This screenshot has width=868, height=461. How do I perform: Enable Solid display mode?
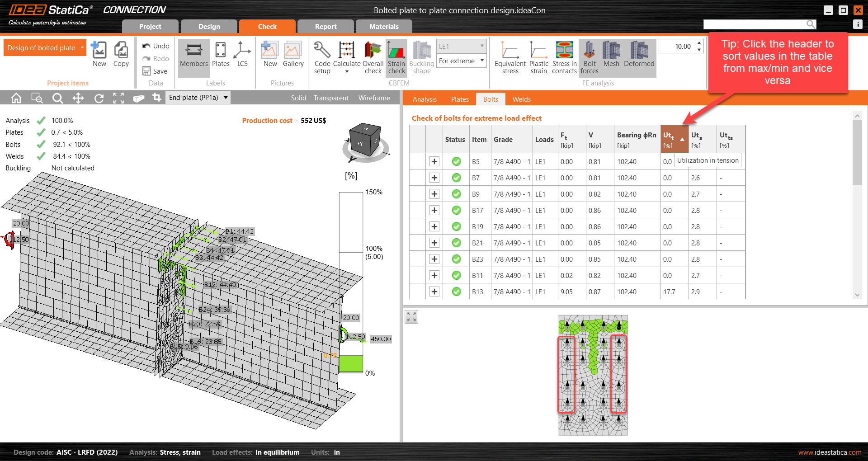[x=298, y=98]
